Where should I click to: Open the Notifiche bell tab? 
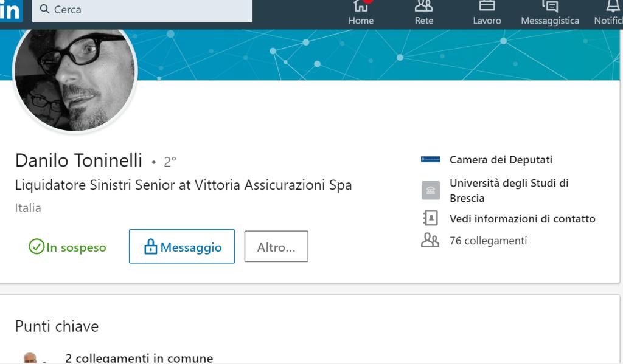pyautogui.click(x=608, y=13)
